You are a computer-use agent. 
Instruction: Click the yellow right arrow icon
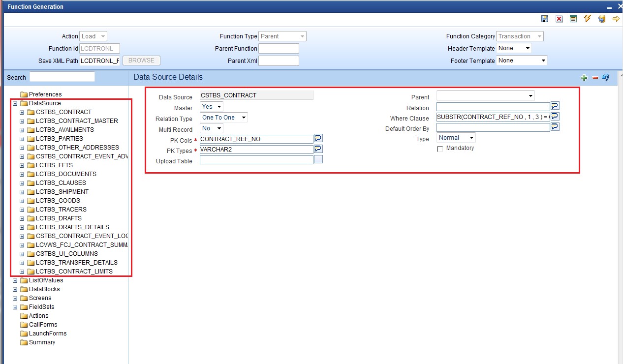(616, 19)
